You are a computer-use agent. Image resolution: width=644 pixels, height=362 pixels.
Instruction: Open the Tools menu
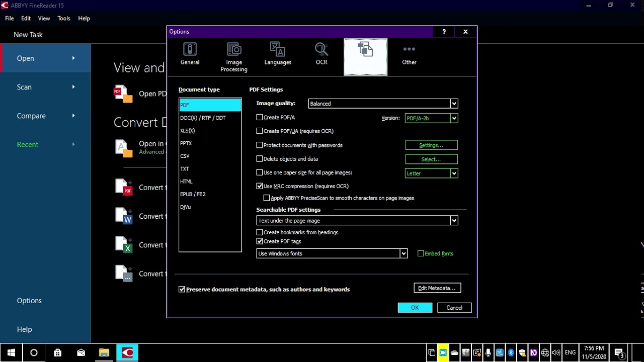[x=64, y=18]
